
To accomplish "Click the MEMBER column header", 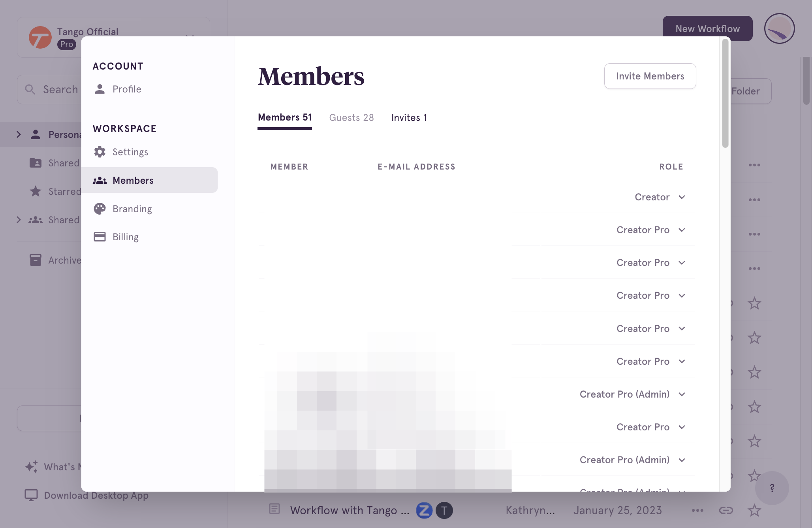I will point(289,167).
